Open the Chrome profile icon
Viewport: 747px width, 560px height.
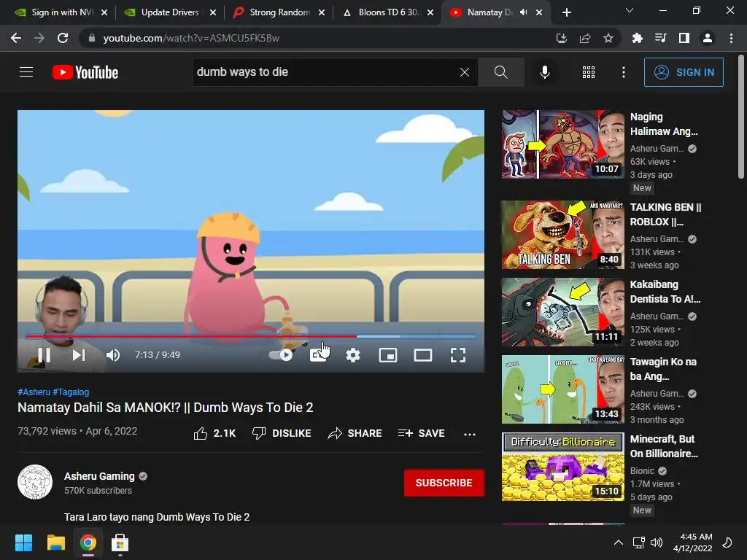[708, 38]
